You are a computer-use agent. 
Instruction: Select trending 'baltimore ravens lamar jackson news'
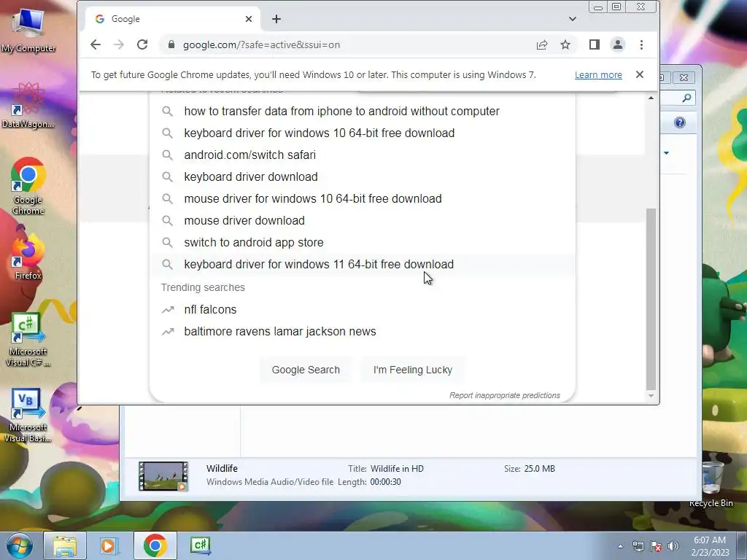(362, 332)
